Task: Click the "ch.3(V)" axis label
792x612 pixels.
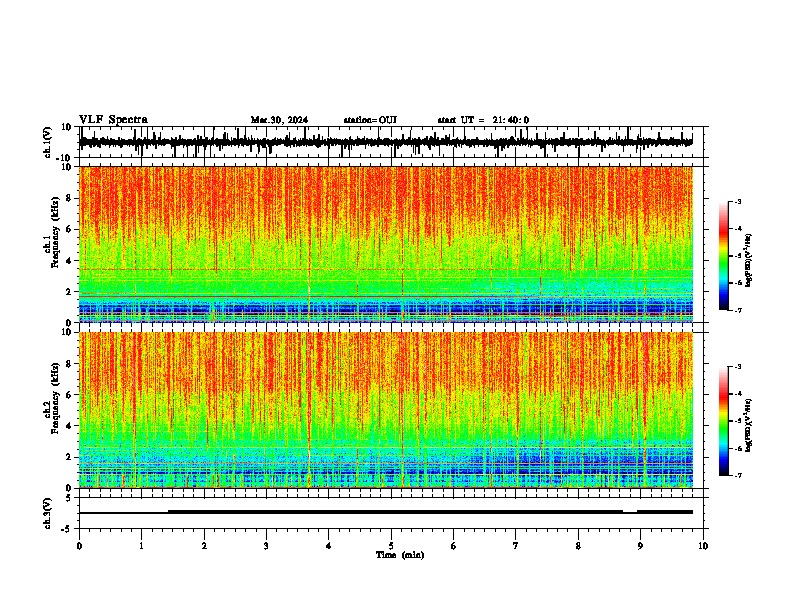Action: pyautogui.click(x=48, y=513)
